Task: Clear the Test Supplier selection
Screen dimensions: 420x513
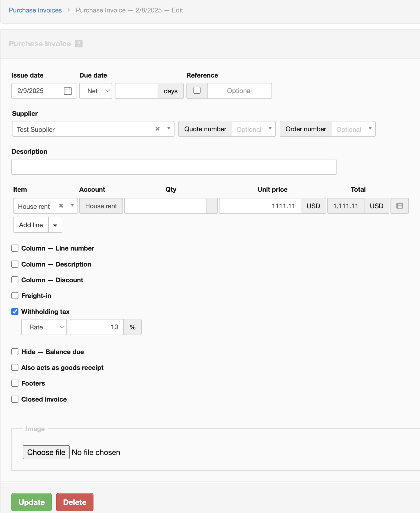Action: pyautogui.click(x=157, y=129)
